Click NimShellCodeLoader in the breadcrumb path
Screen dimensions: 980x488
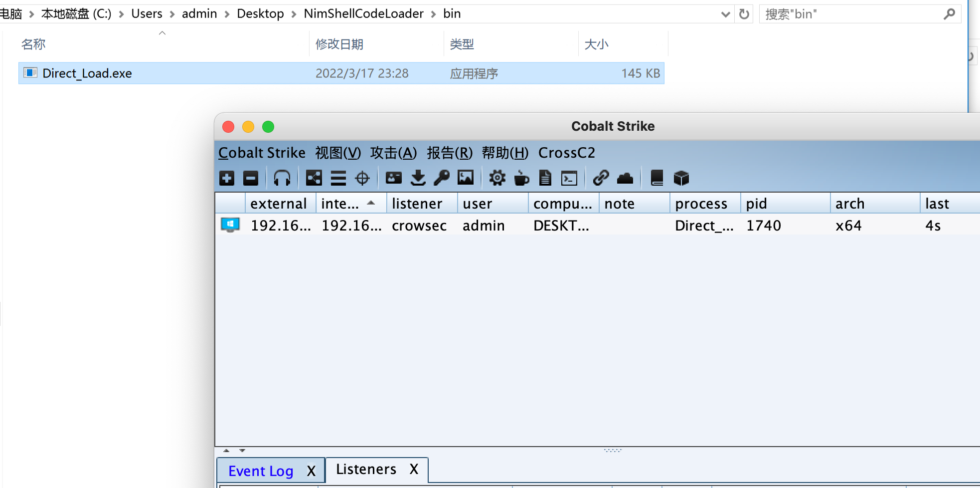click(x=363, y=13)
